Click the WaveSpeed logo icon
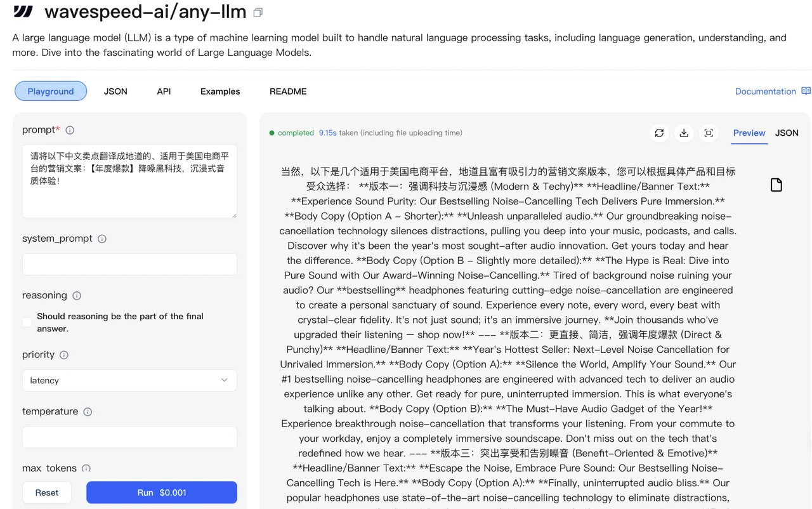Viewport: 812px width, 509px height. click(x=23, y=11)
